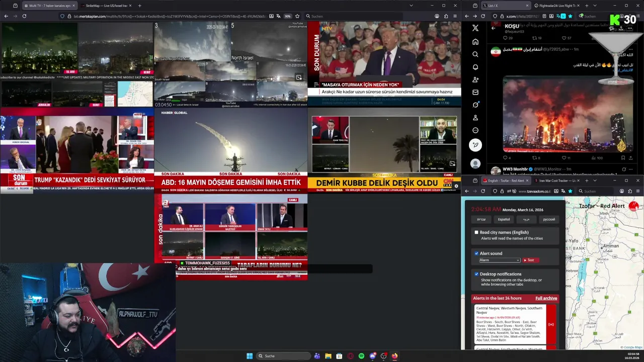The height and width of the screenshot is (362, 644).
Task: Switch to the Iran War Cost Tracker tab
Action: pos(556,180)
